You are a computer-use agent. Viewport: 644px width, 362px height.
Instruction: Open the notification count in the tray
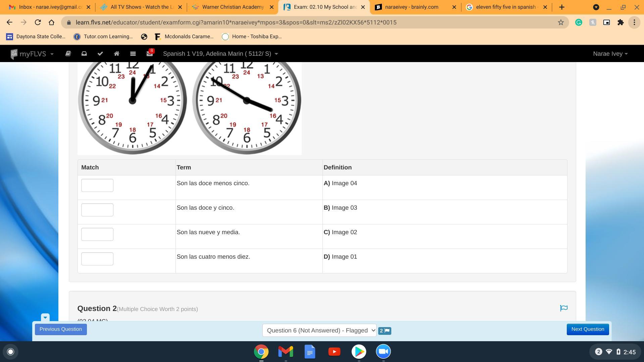[598, 352]
